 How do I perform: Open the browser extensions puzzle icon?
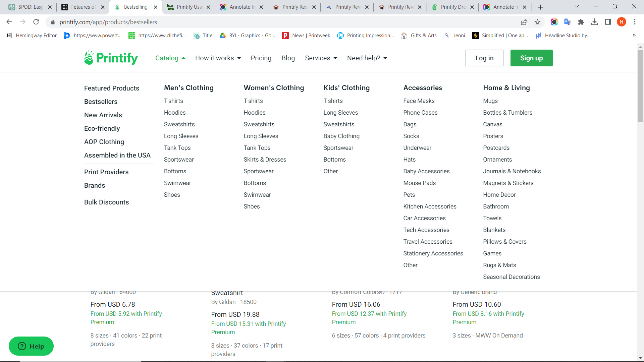pyautogui.click(x=581, y=22)
